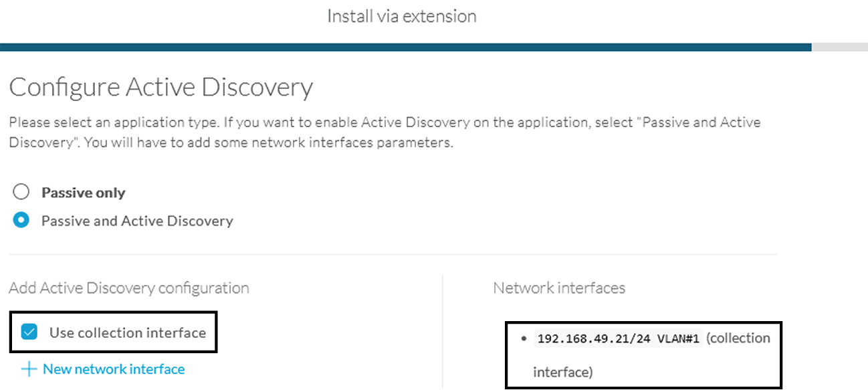
Task: Click the Configure Active Discovery heading
Action: point(160,87)
